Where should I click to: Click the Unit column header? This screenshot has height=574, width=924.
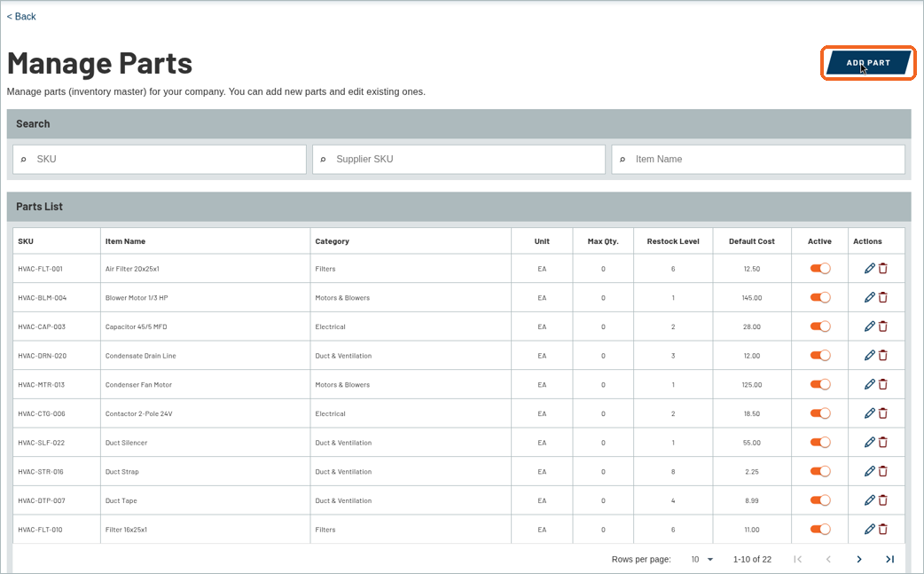tap(542, 241)
